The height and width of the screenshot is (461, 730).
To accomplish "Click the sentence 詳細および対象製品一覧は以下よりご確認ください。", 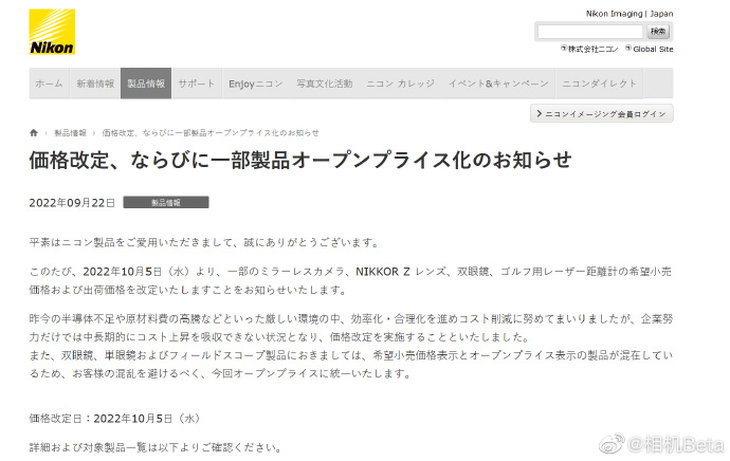I will (156, 447).
